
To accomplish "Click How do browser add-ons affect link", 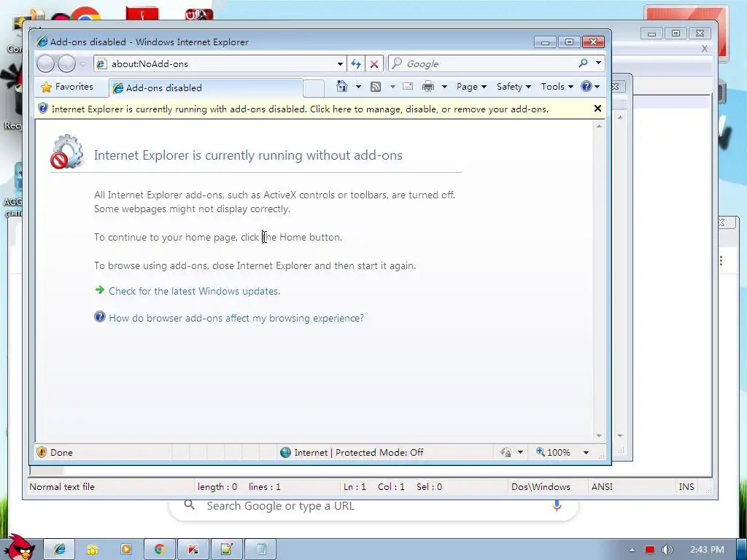I will click(236, 318).
